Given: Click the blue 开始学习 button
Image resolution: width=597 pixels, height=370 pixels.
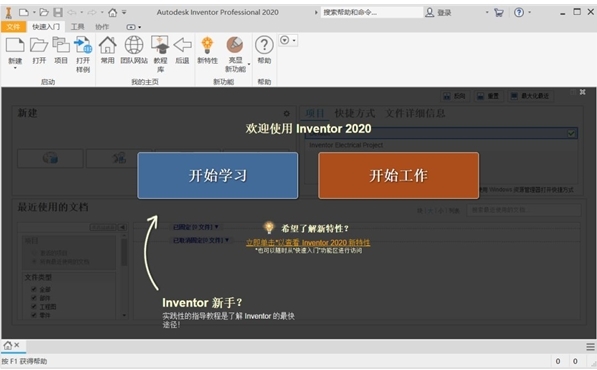Looking at the screenshot, I should coord(218,175).
